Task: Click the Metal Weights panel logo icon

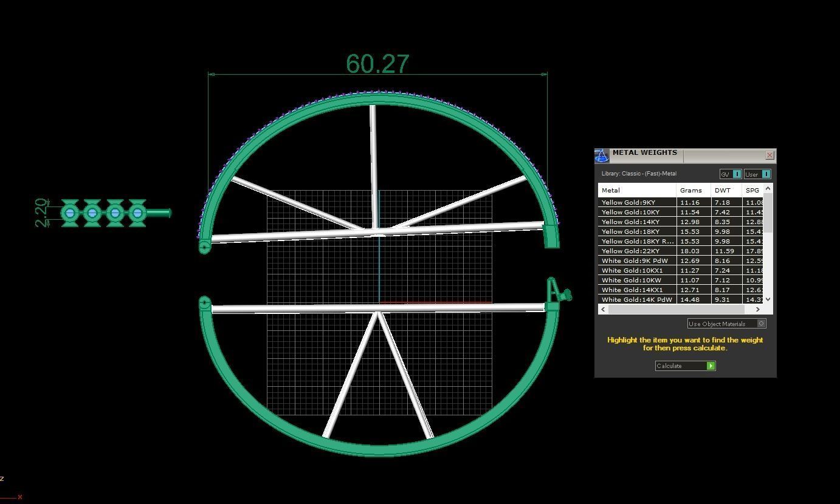Action: coord(601,156)
